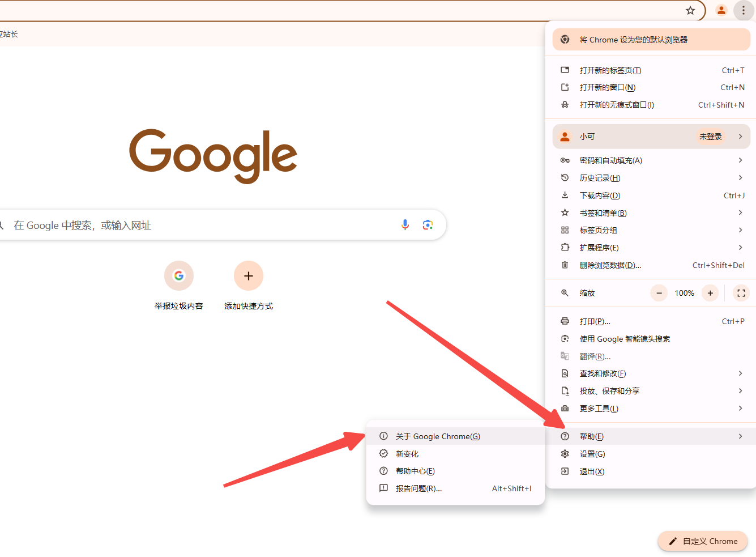Image resolution: width=756 pixels, height=557 pixels.
Task: Click the new tab icon beside 打开新的标签页
Action: click(x=565, y=70)
